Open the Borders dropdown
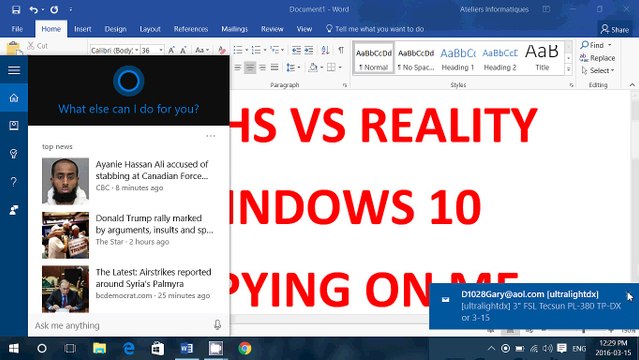 [x=340, y=67]
